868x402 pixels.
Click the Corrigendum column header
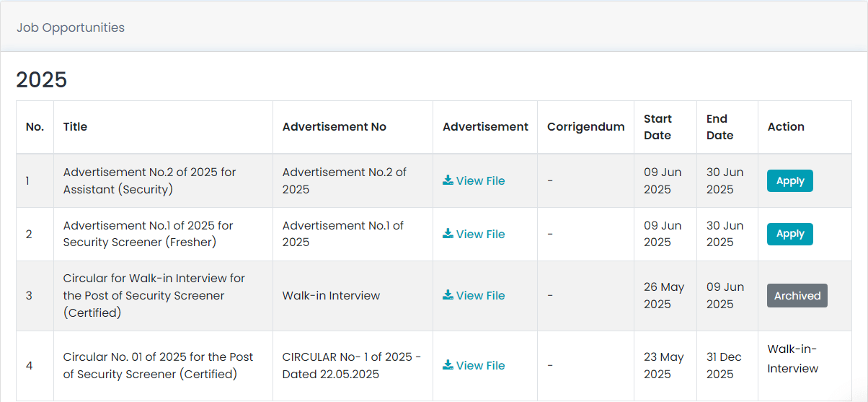585,127
